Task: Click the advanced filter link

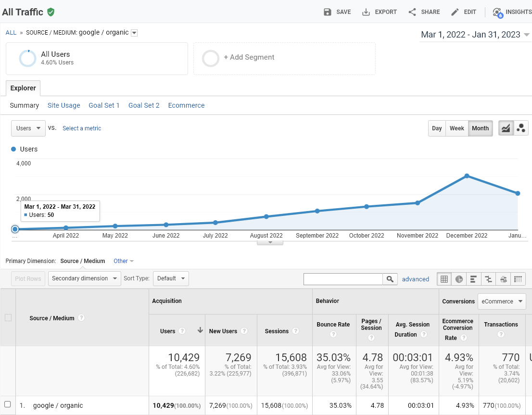Action: coord(415,279)
